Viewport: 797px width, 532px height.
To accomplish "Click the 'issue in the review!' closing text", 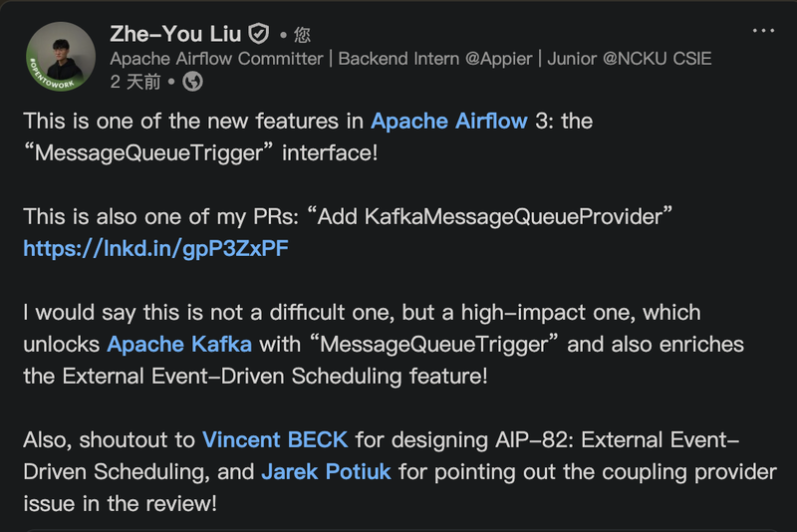I will pyautogui.click(x=120, y=503).
